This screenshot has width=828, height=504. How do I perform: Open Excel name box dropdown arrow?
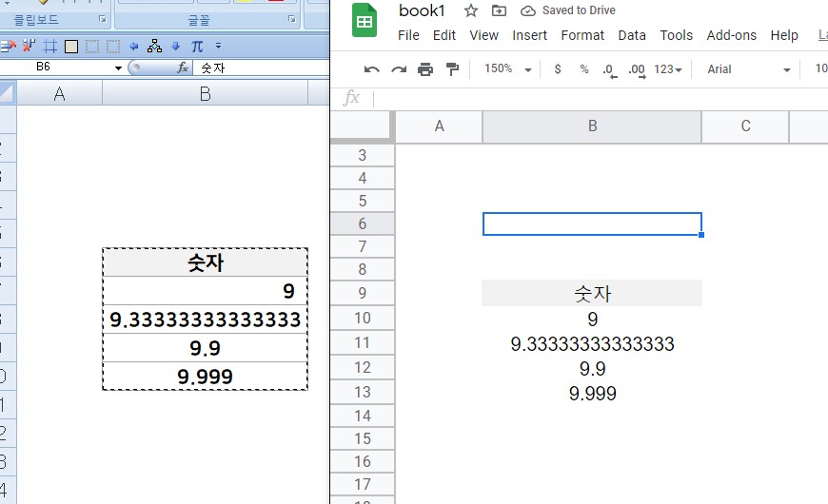coord(118,68)
